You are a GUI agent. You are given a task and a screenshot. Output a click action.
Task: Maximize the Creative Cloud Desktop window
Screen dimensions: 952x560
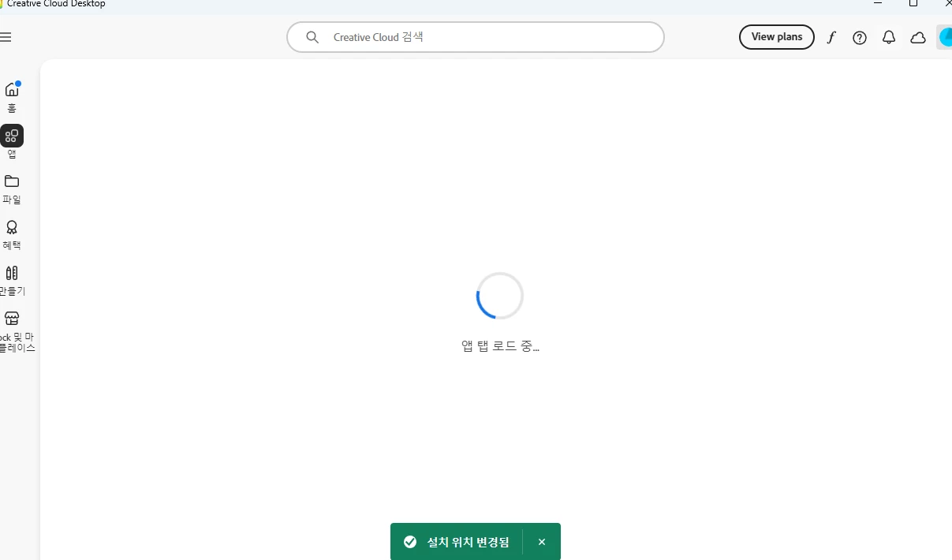(913, 4)
